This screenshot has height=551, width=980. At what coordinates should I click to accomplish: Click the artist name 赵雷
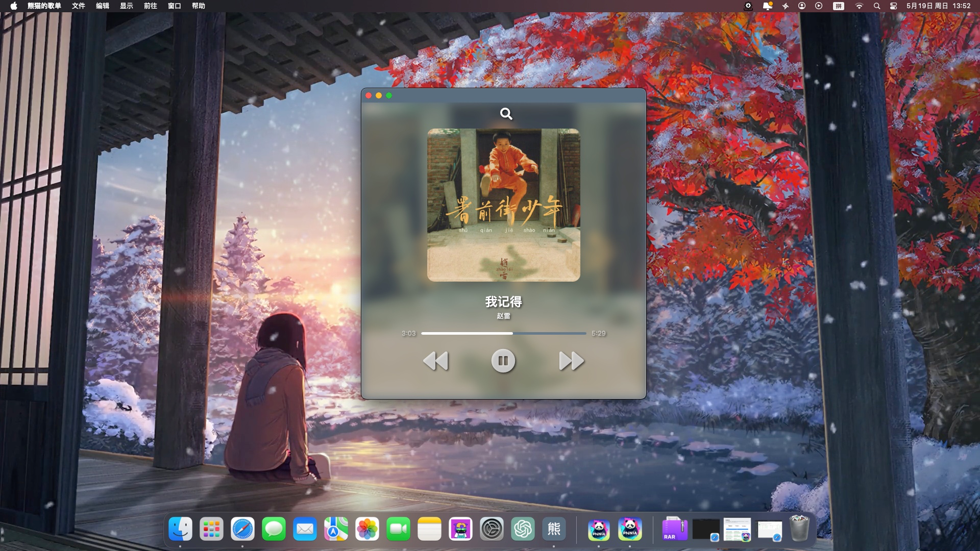click(x=503, y=316)
